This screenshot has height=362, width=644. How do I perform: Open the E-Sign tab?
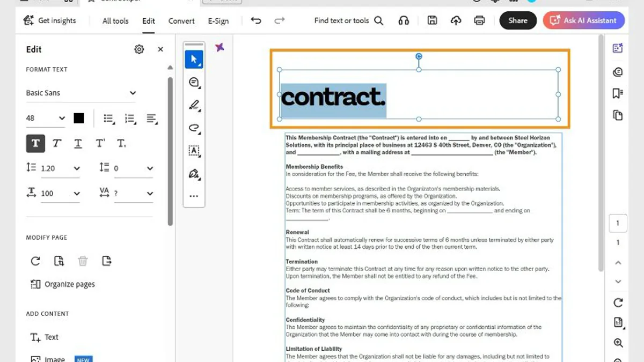pos(218,21)
